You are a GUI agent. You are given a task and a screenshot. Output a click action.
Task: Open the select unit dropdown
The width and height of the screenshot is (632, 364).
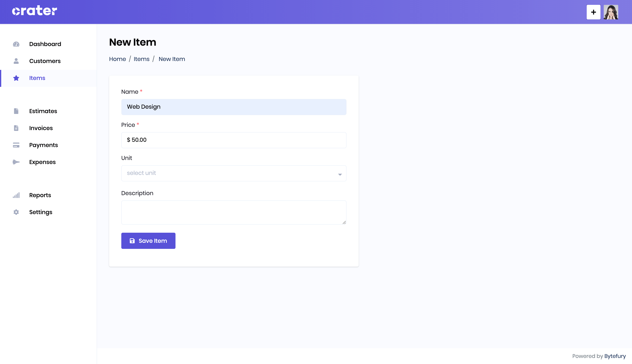pyautogui.click(x=234, y=173)
